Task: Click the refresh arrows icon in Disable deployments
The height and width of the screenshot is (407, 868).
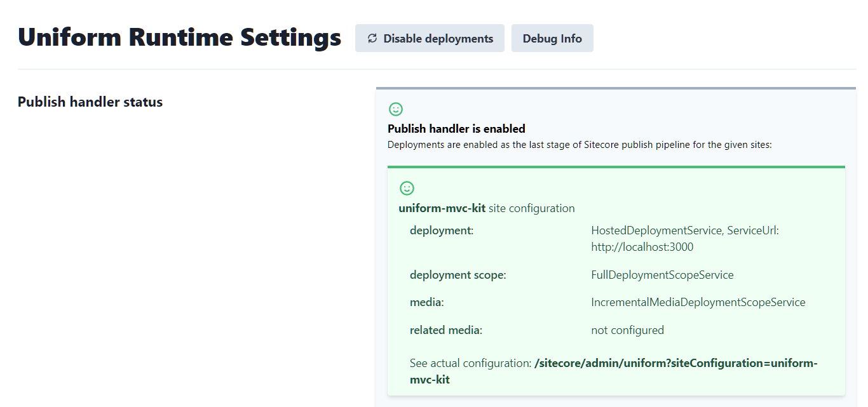Action: (x=372, y=39)
